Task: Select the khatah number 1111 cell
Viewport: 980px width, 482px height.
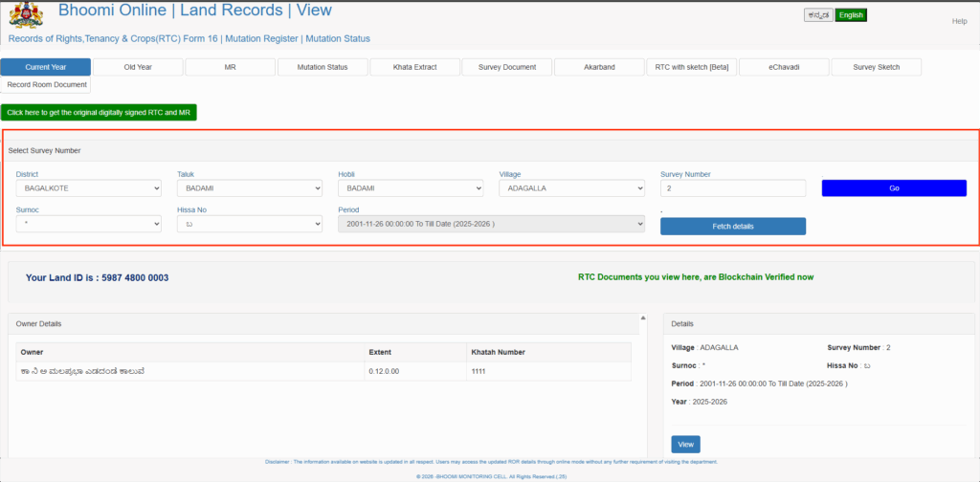Action: [548, 371]
